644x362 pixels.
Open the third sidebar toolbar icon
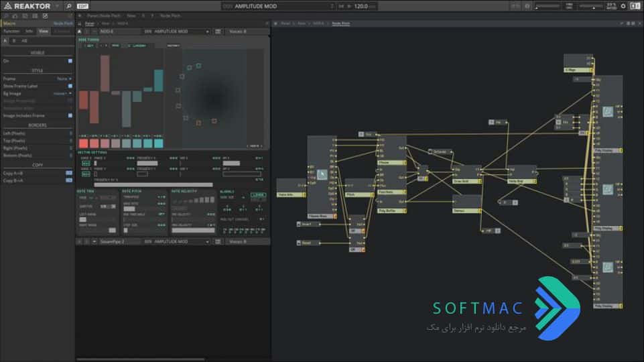pyautogui.click(x=25, y=15)
